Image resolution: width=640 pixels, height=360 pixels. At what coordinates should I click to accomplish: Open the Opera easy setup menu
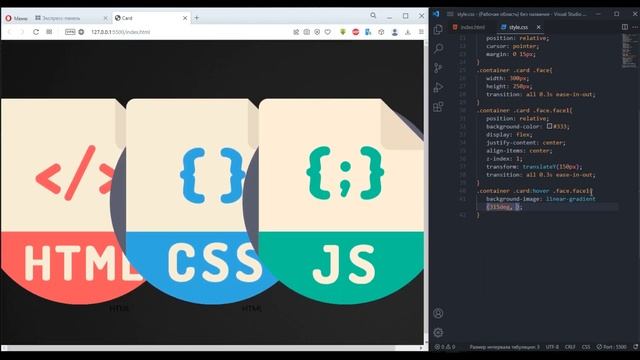tap(421, 32)
